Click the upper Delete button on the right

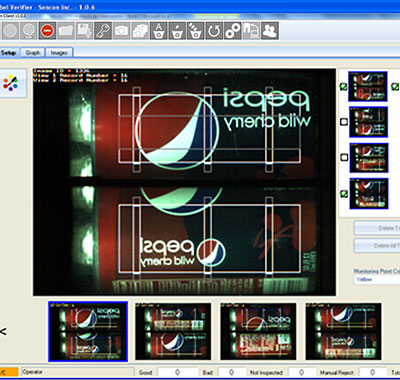377,228
